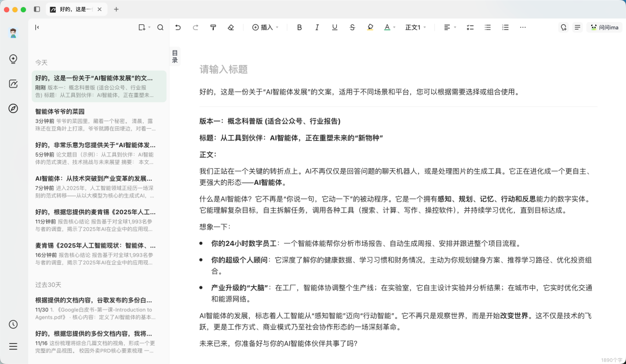Viewport: 626px width, 364px height.
Task: Open the search tool in toolbar
Action: (x=161, y=27)
